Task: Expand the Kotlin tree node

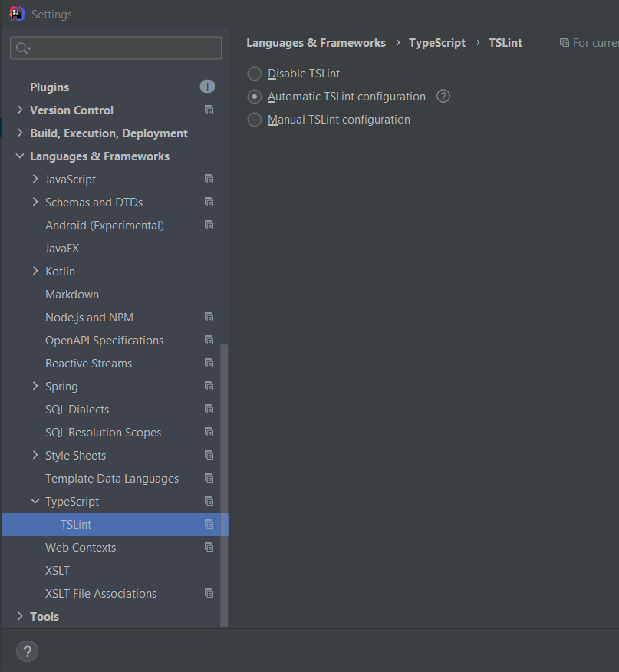Action: pos(35,272)
